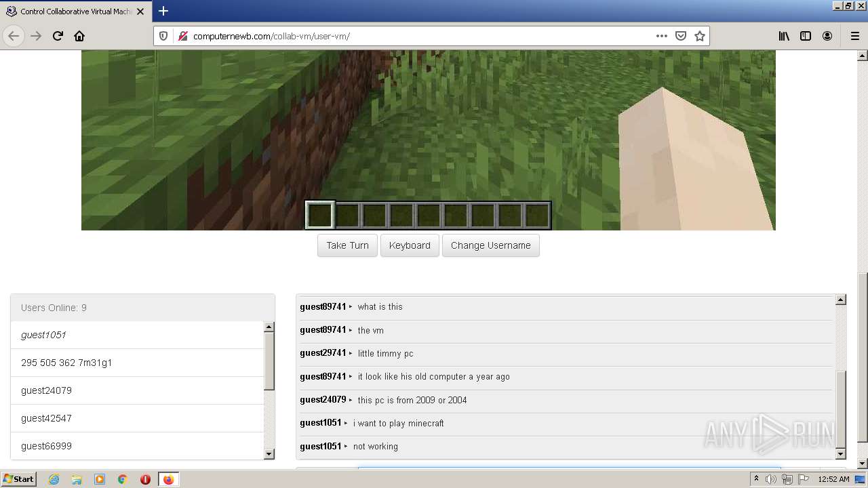Open Firefox account icon
This screenshot has width=868, height=488.
click(x=827, y=36)
